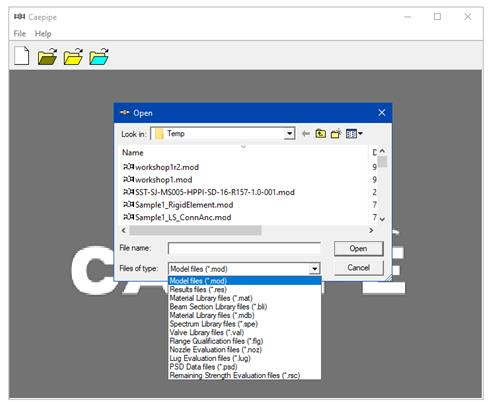
Task: Click the file list scroll down arrow
Action: tap(382, 219)
